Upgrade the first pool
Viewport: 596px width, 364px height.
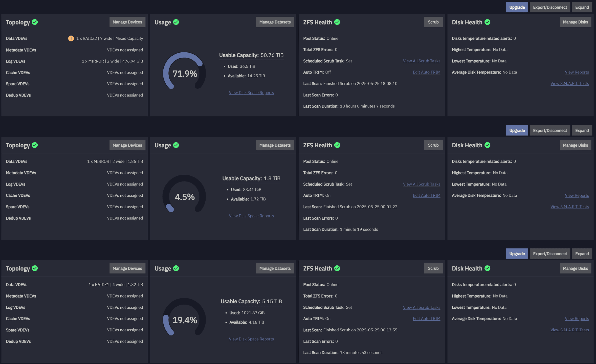coord(517,7)
